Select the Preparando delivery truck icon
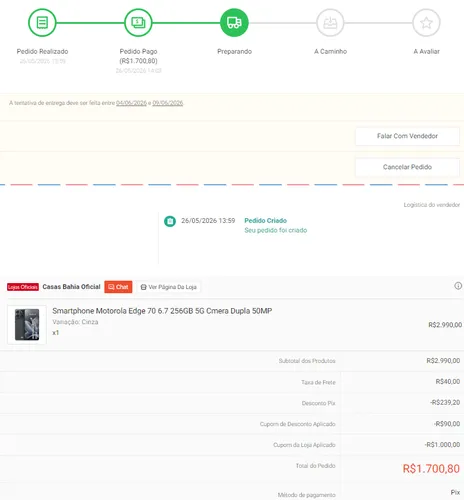The height and width of the screenshot is (500, 464). 234,23
